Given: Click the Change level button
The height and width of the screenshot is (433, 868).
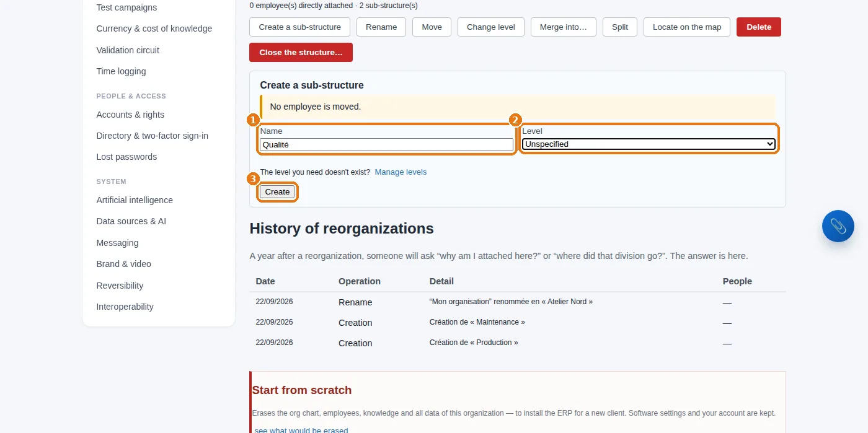Looking at the screenshot, I should coord(491,27).
